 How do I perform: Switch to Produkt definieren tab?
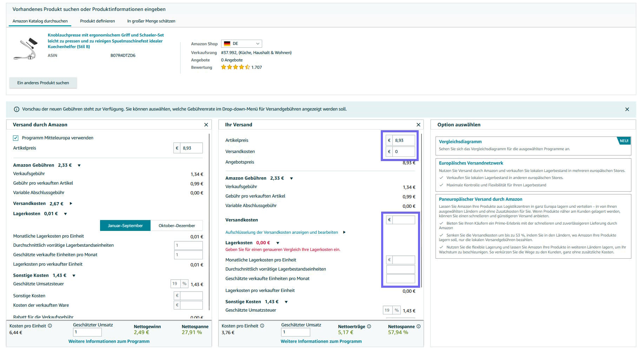coord(97,21)
